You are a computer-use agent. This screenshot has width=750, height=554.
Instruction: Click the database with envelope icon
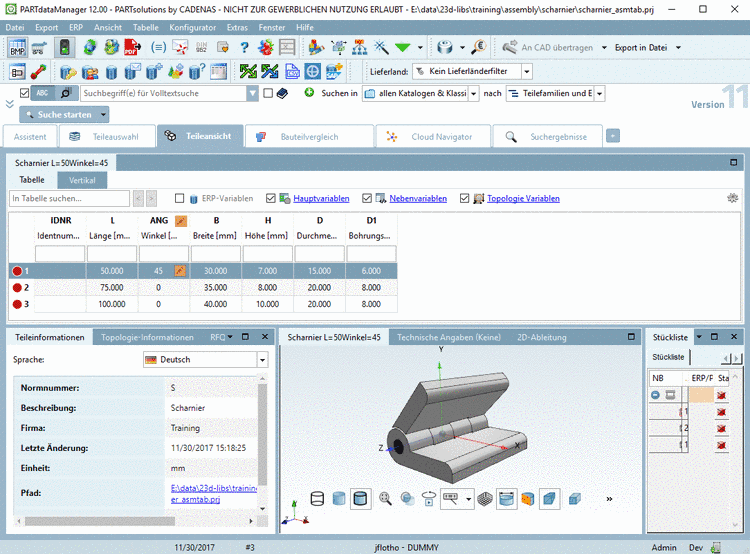pos(132,72)
